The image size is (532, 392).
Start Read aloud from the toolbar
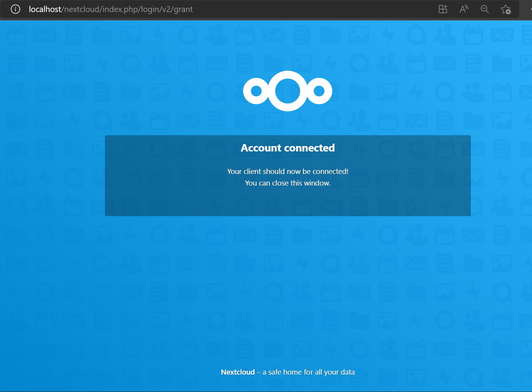[x=463, y=9]
